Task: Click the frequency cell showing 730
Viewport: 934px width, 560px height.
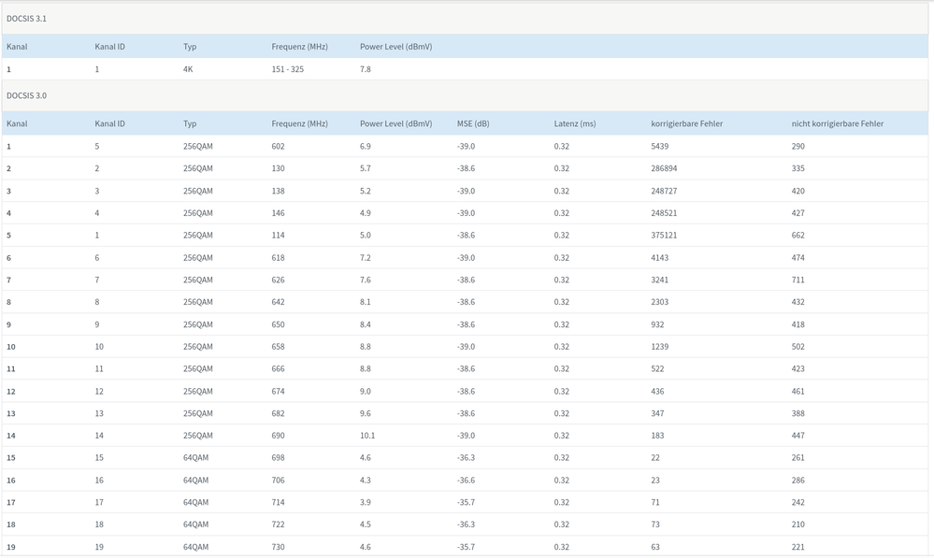Action: [278, 547]
